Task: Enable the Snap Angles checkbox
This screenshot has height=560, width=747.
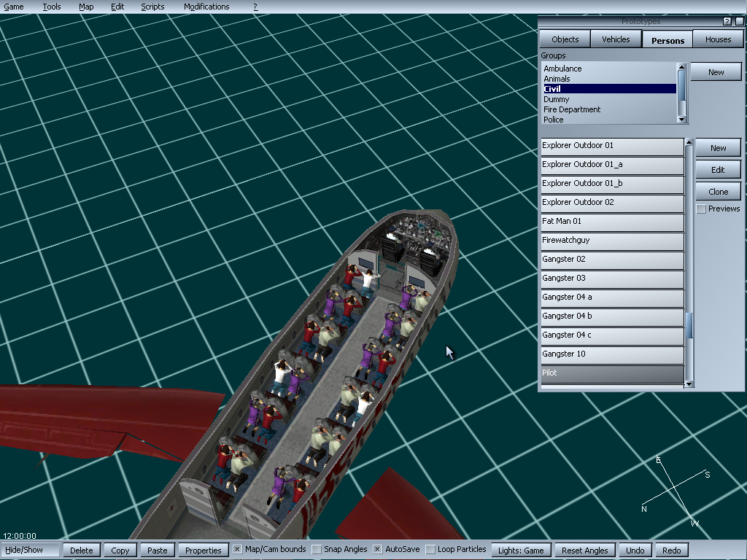Action: (x=317, y=550)
